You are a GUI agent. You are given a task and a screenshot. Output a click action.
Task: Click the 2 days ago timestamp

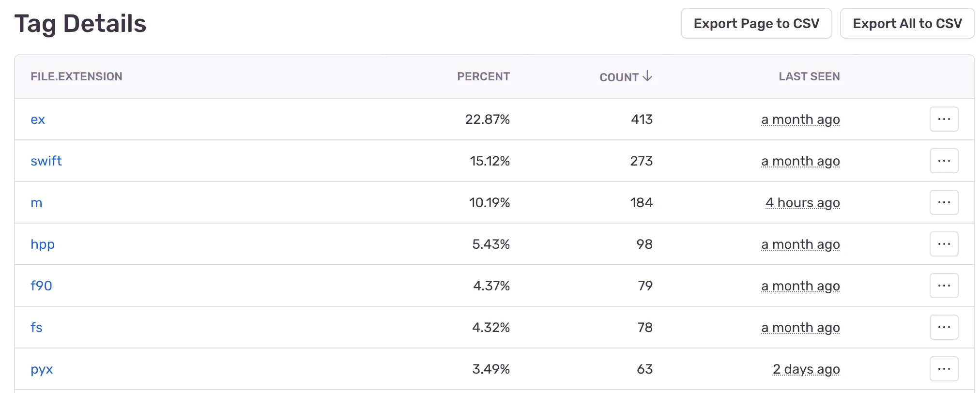806,369
